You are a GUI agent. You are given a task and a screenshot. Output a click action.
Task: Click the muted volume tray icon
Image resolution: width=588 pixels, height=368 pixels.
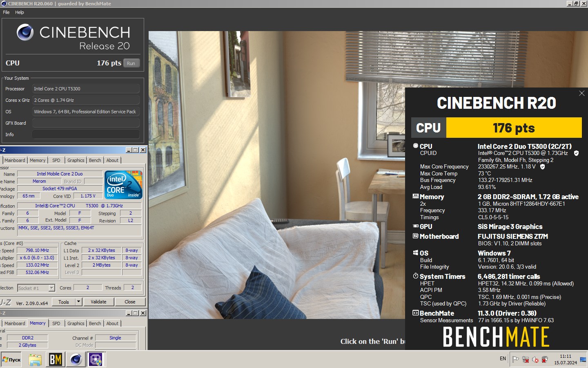535,359
